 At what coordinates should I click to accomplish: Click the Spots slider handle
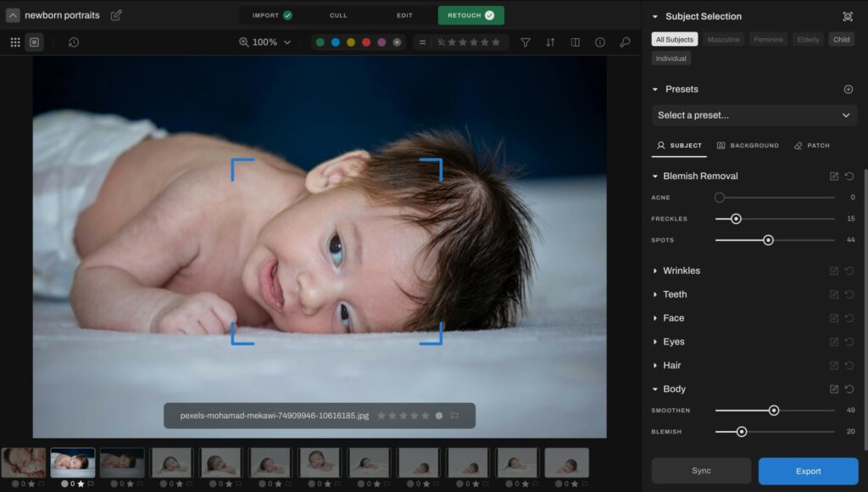pos(768,240)
